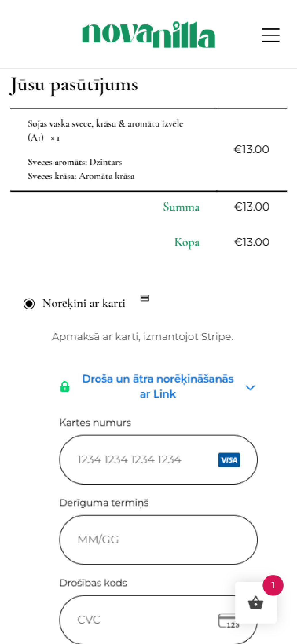Expand the Link checkout chevron
The width and height of the screenshot is (297, 644).
250,388
